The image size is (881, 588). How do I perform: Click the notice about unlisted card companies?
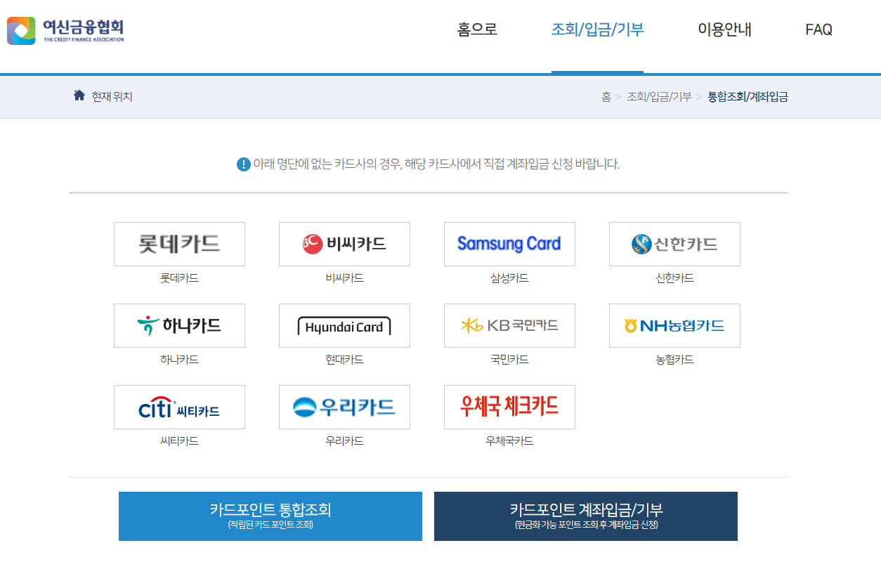436,164
